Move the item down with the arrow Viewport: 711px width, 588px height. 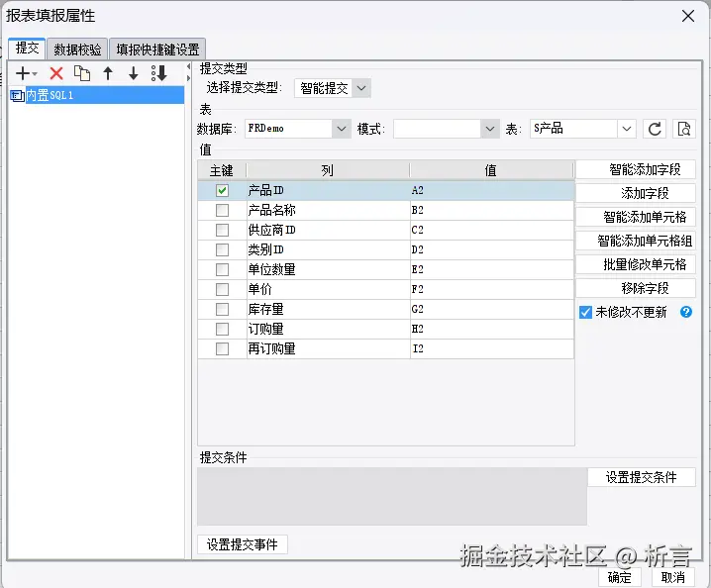pos(134,73)
